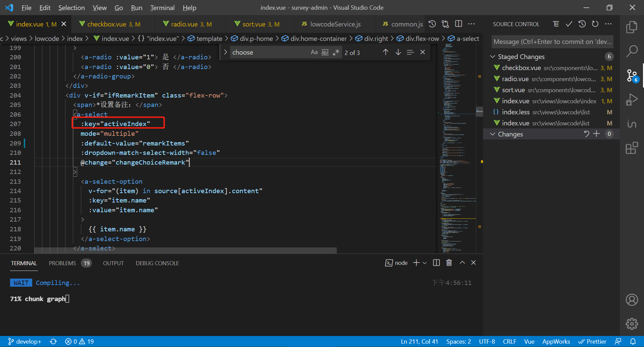The image size is (644, 347).
Task: Select language mode Vue in status bar
Action: [x=529, y=341]
